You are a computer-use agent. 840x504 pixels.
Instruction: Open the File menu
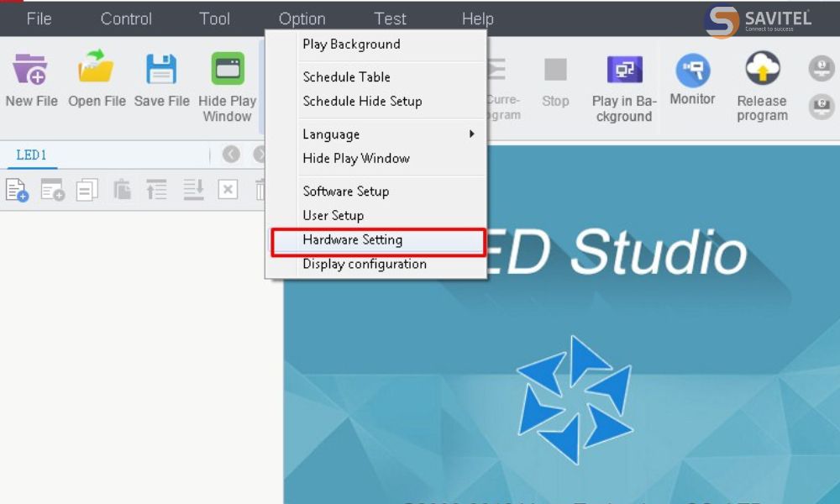pyautogui.click(x=39, y=18)
